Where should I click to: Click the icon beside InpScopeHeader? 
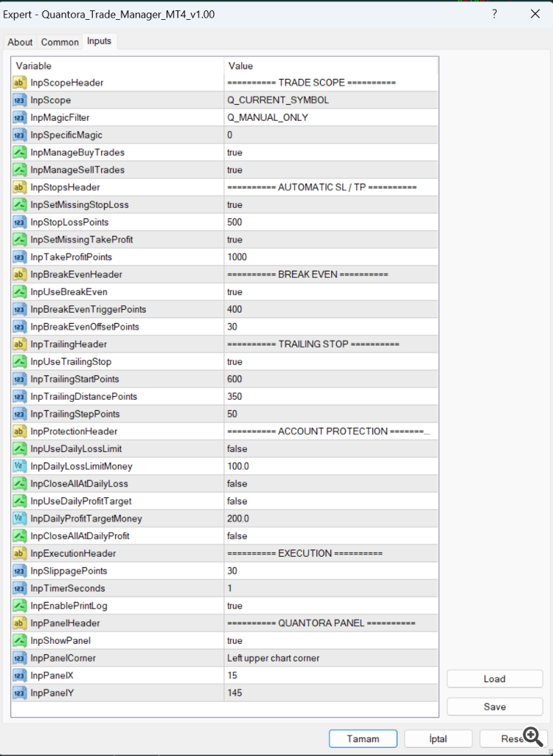point(19,83)
